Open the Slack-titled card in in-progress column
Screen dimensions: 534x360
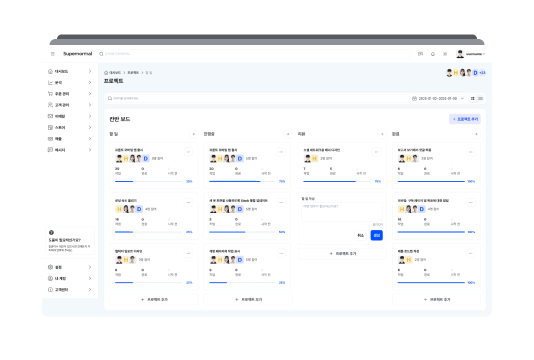pyautogui.click(x=238, y=201)
